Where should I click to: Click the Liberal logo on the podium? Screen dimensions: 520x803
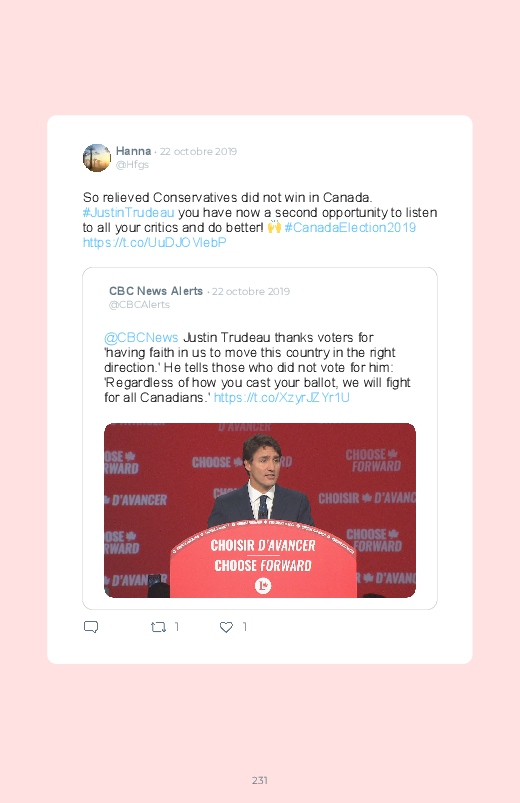pyautogui.click(x=263, y=585)
